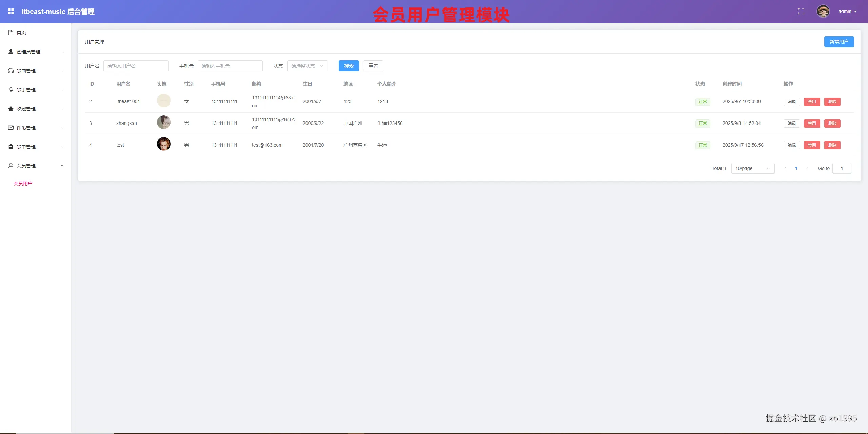The height and width of the screenshot is (434, 868).
Task: Click the envelope icon for 评论管理
Action: (x=11, y=128)
